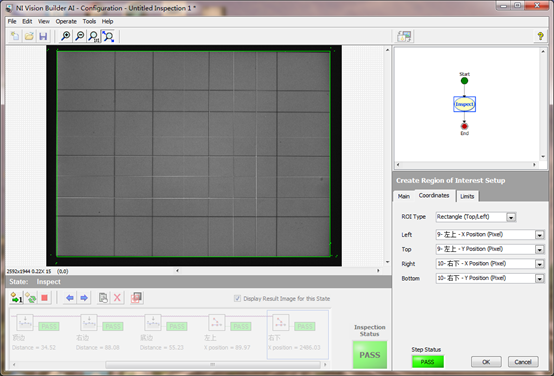Image resolution: width=554 pixels, height=376 pixels.
Task: Toggle Display Result Image for this State
Action: click(x=237, y=299)
